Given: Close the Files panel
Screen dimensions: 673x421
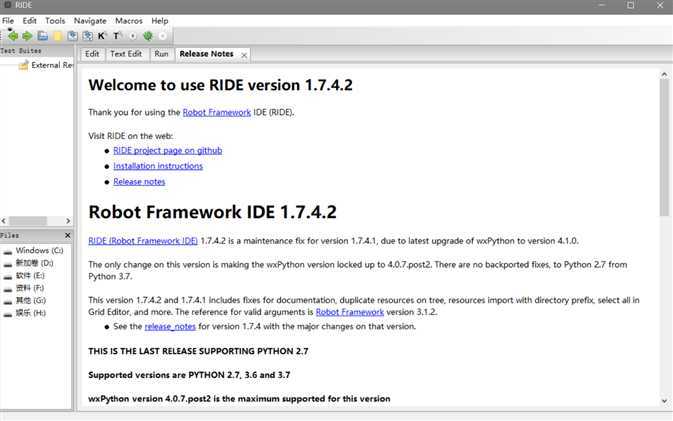Looking at the screenshot, I should [67, 235].
